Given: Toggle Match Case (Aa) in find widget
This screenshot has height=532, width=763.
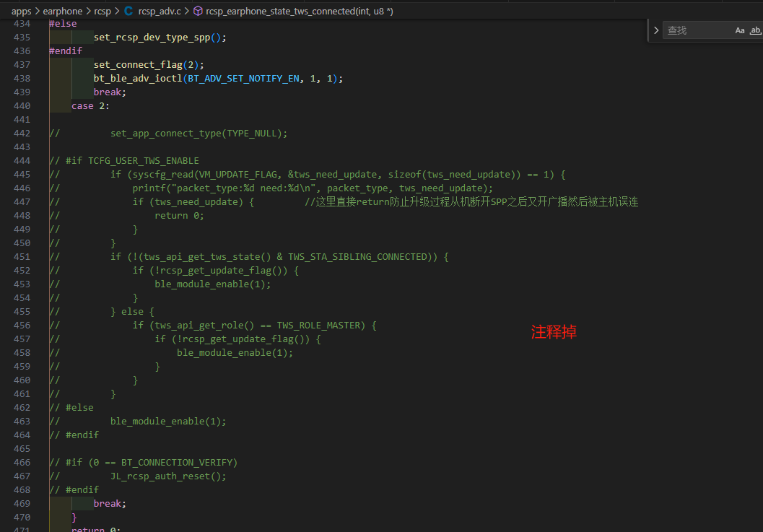Looking at the screenshot, I should (x=740, y=30).
